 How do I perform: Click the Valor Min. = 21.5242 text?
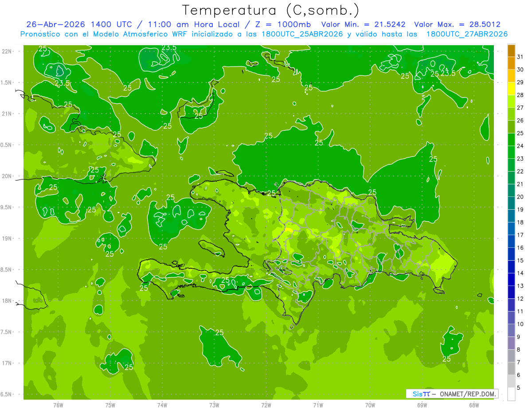364,24
